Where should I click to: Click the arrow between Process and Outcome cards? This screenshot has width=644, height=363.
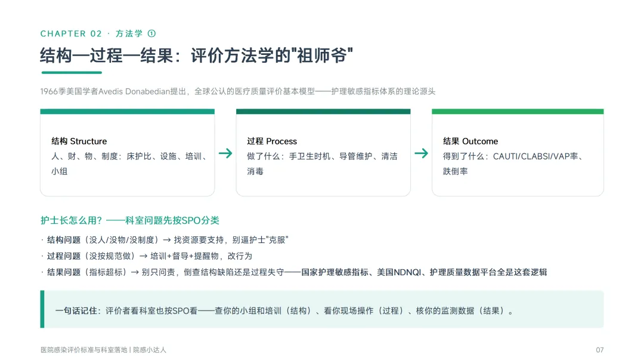(x=421, y=153)
